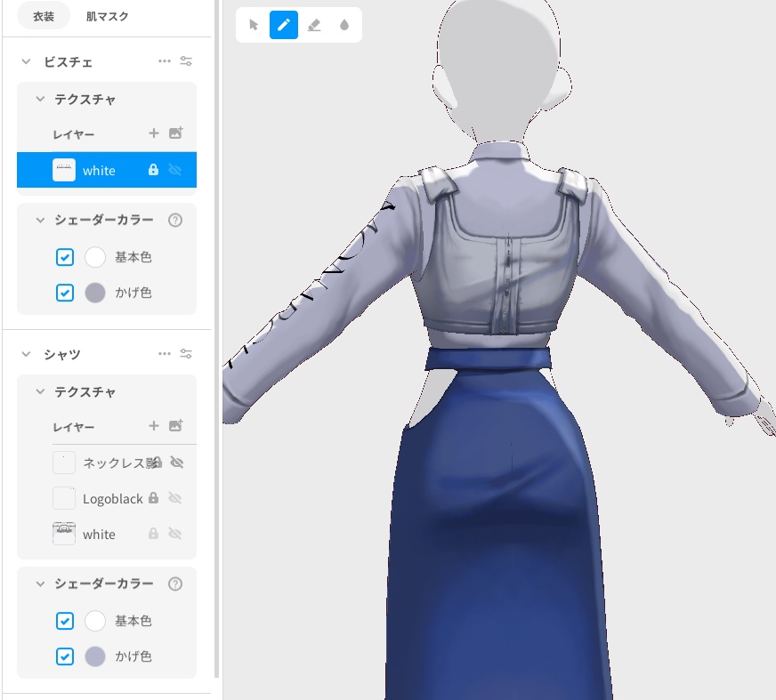Click the selected white layer of ビスチェ
Screen dimensions: 776x700
(99, 170)
